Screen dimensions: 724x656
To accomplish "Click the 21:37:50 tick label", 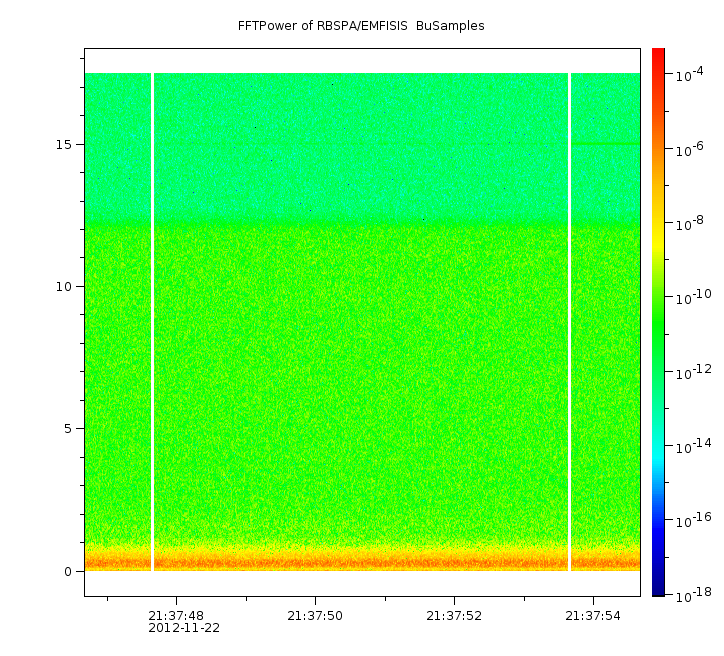I will coord(315,615).
